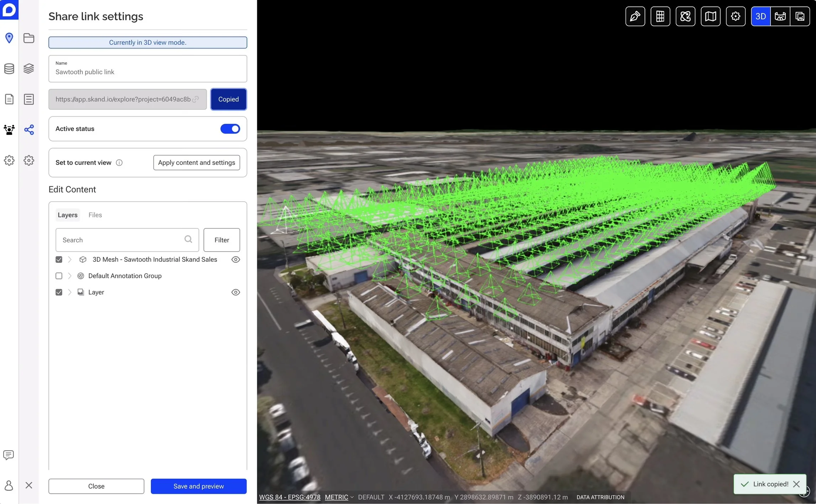The image size is (816, 504).
Task: Open the comments chat icon
Action: [x=9, y=455]
